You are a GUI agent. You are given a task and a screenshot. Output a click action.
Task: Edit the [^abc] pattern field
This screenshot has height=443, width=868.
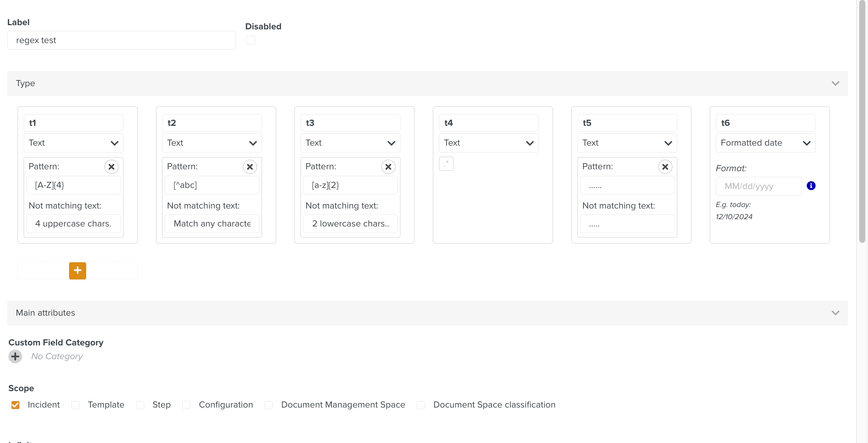[x=212, y=185]
